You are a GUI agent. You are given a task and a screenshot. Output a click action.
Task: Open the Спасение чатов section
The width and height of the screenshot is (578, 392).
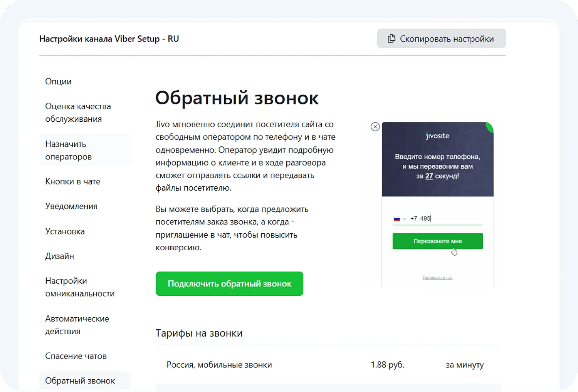pos(76,356)
